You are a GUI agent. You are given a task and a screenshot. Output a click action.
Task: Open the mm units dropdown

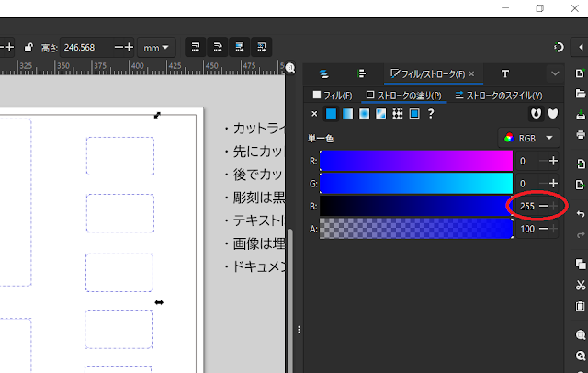(x=156, y=48)
